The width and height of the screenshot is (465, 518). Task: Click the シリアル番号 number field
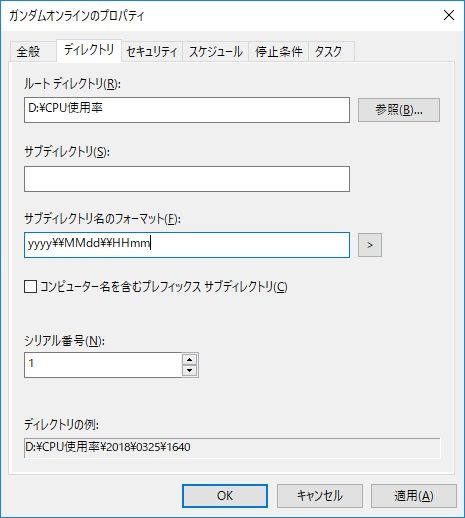pyautogui.click(x=103, y=365)
